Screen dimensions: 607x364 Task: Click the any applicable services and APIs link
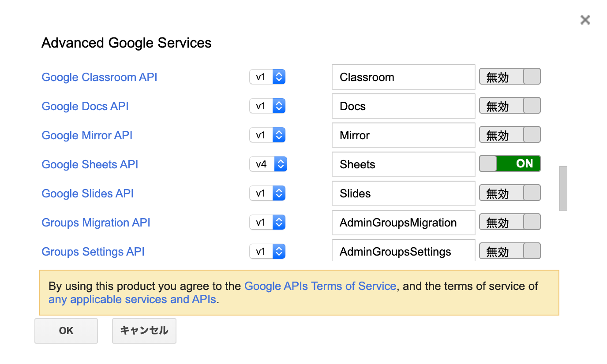(x=132, y=300)
